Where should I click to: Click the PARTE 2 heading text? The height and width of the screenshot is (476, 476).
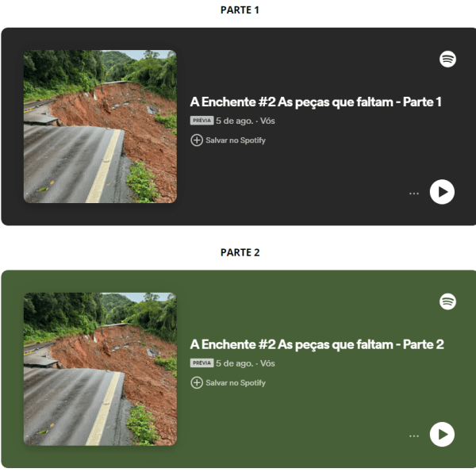(x=240, y=252)
